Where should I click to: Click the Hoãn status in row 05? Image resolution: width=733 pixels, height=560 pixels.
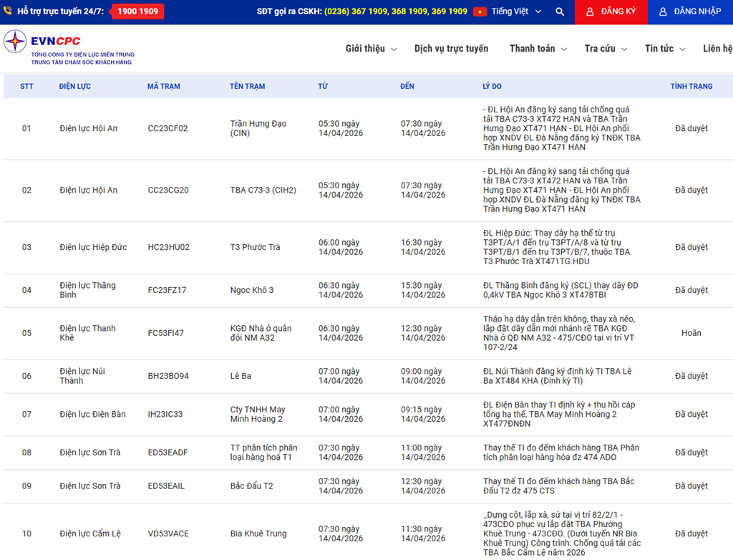691,333
